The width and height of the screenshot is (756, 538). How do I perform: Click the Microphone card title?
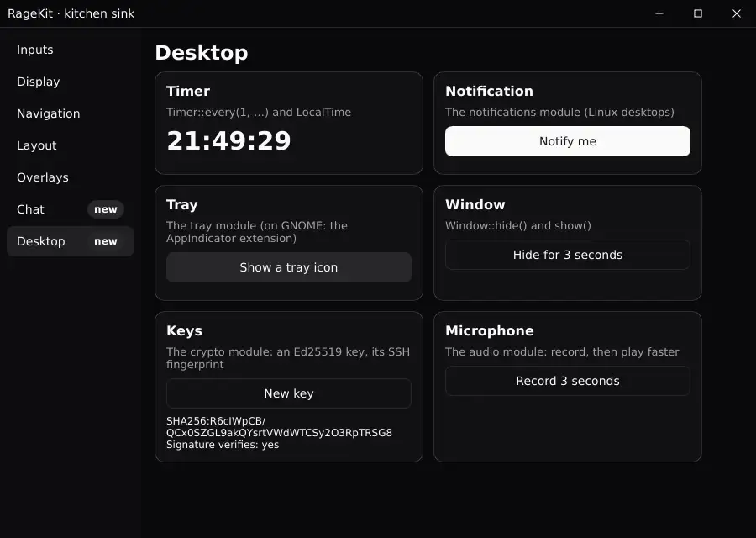490,331
